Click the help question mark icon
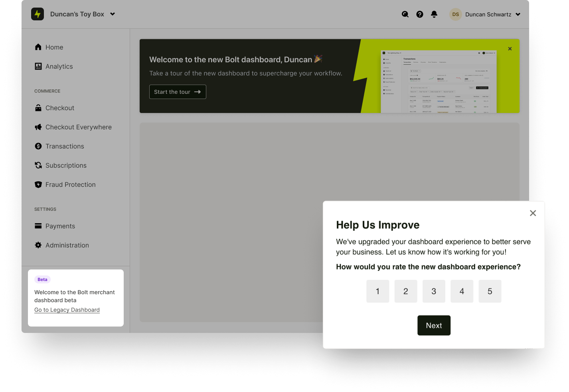This screenshot has height=392, width=569. [420, 14]
